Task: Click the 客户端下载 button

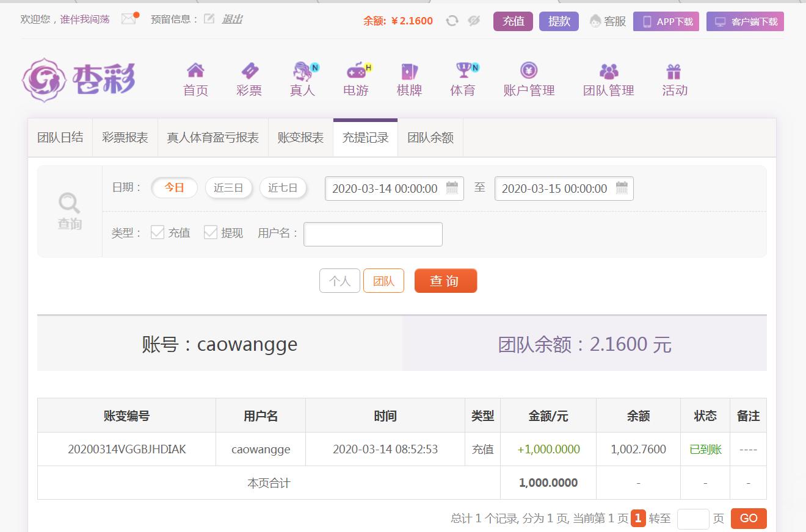Action: pos(745,21)
